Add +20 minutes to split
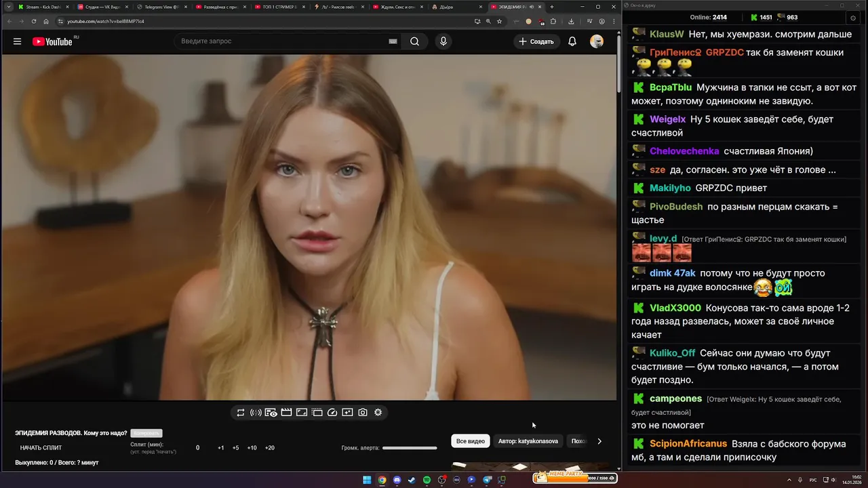The width and height of the screenshot is (868, 488). 269,448
